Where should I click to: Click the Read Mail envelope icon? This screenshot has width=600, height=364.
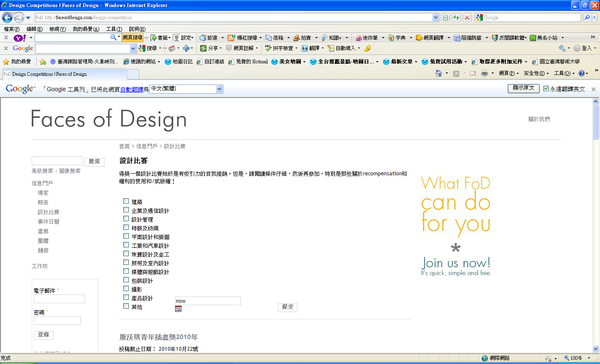point(473,73)
